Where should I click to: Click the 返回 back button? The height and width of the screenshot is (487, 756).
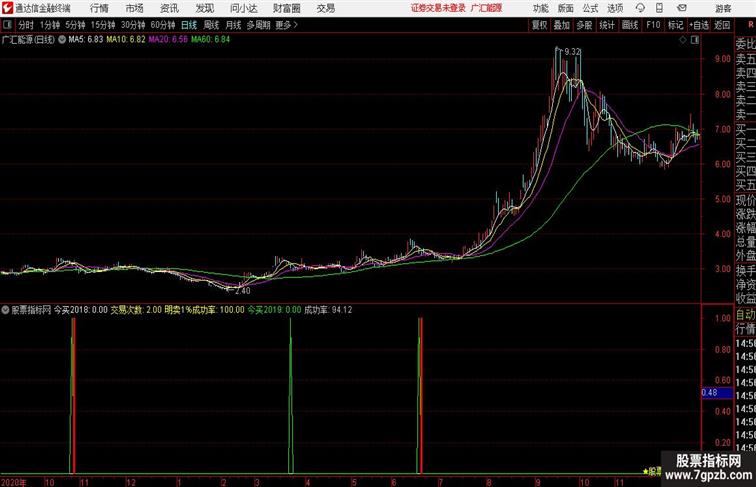722,25
